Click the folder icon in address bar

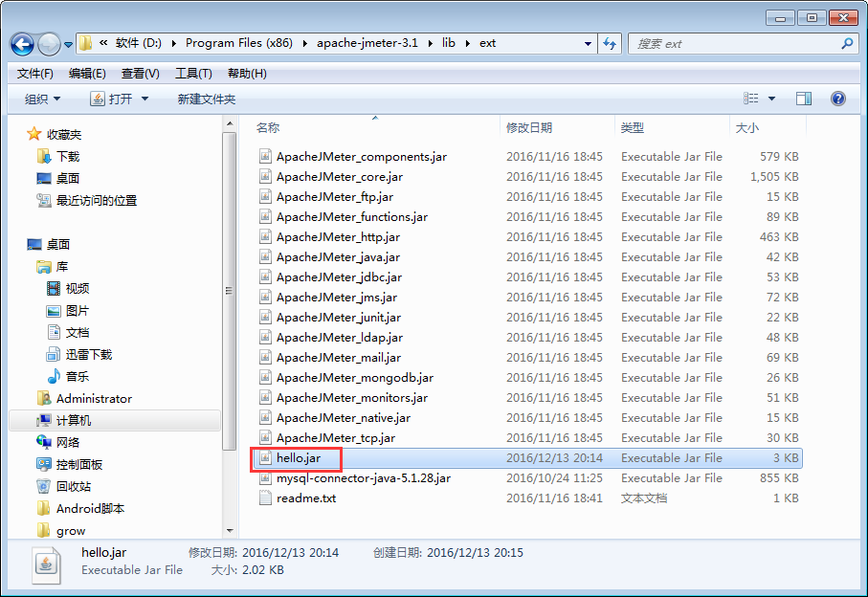point(85,43)
